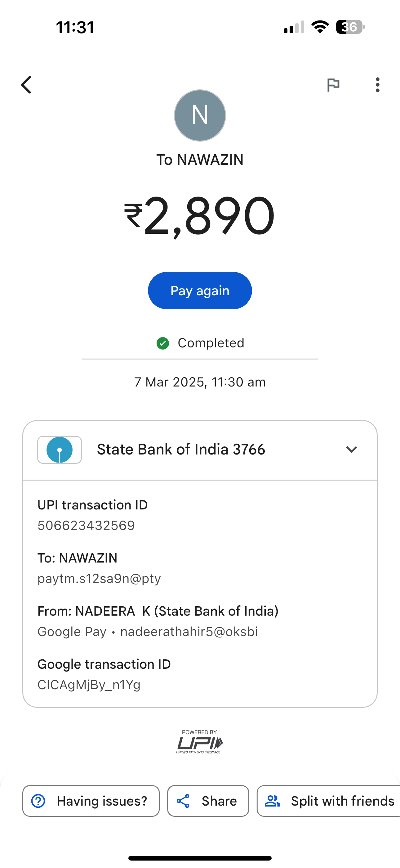This screenshot has width=400, height=868.
Task: Tap the paytm.s12sa9n@pty UPI address
Action: coord(99,579)
